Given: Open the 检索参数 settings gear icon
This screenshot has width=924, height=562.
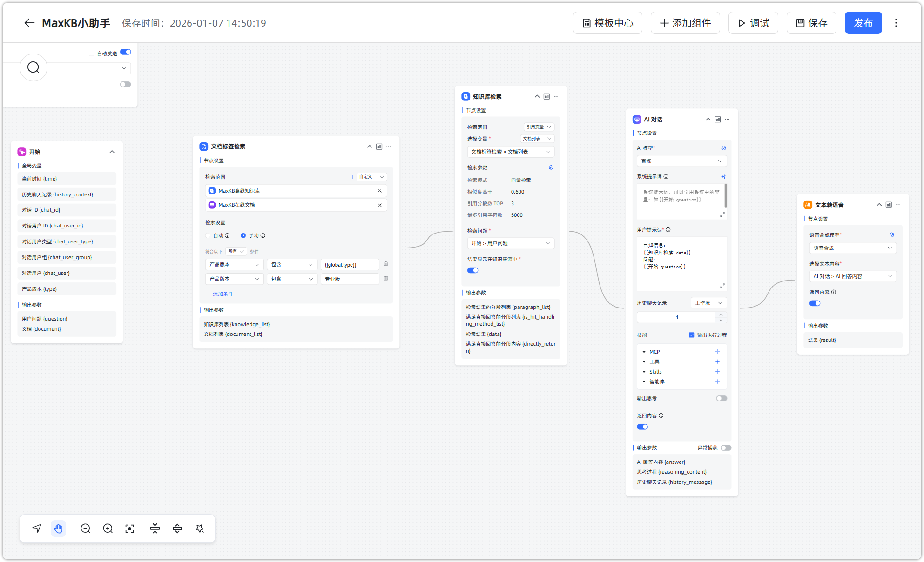Looking at the screenshot, I should coord(551,167).
